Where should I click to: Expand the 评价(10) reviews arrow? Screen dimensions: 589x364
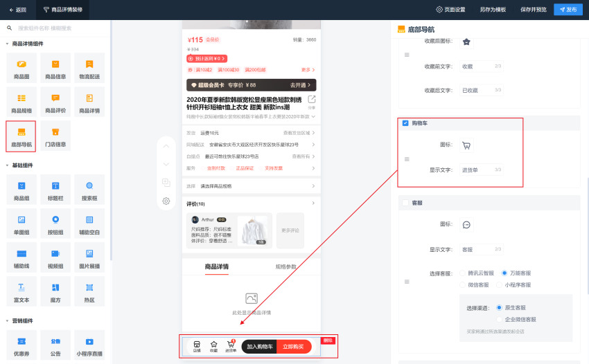[313, 203]
